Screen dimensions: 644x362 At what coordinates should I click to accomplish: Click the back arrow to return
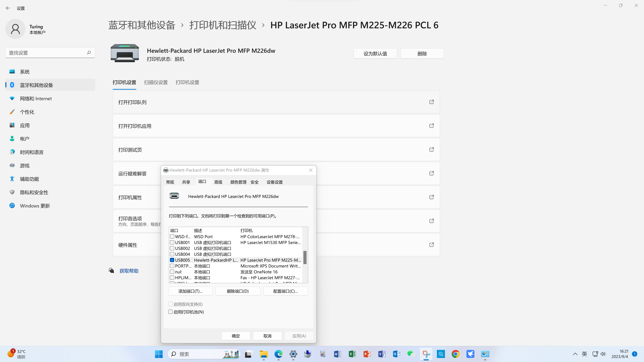click(8, 8)
